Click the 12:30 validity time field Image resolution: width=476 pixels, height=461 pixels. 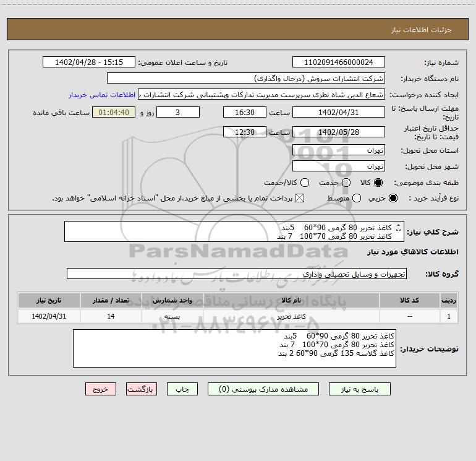click(x=245, y=132)
